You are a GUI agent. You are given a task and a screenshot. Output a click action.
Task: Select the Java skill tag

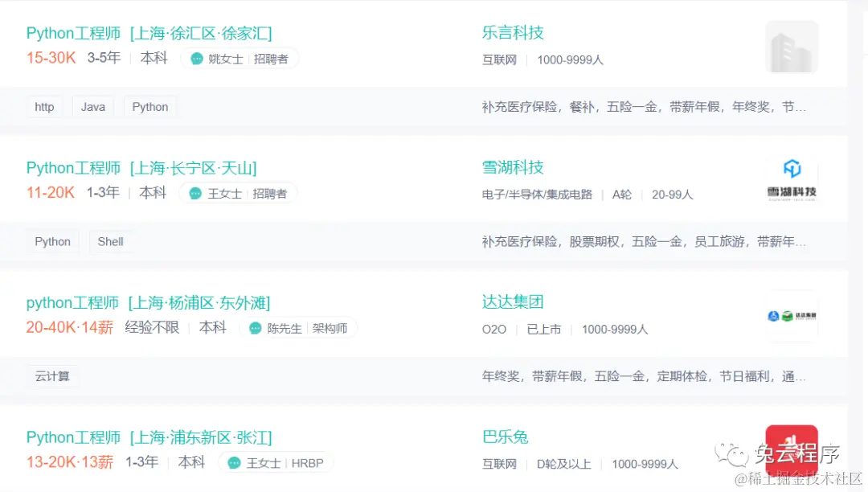93,107
